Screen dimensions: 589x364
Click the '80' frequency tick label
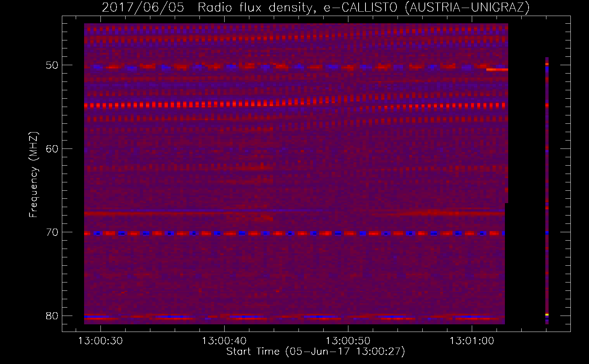[x=52, y=316]
